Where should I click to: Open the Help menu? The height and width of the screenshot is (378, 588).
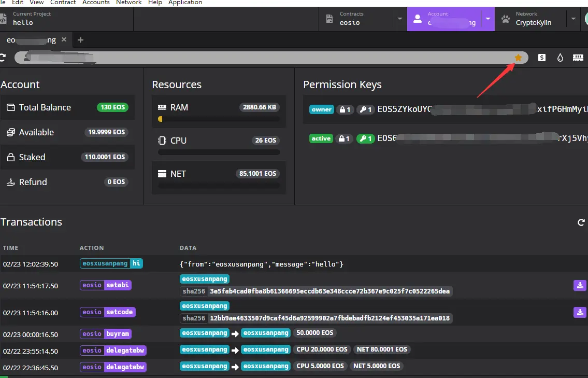(155, 2)
